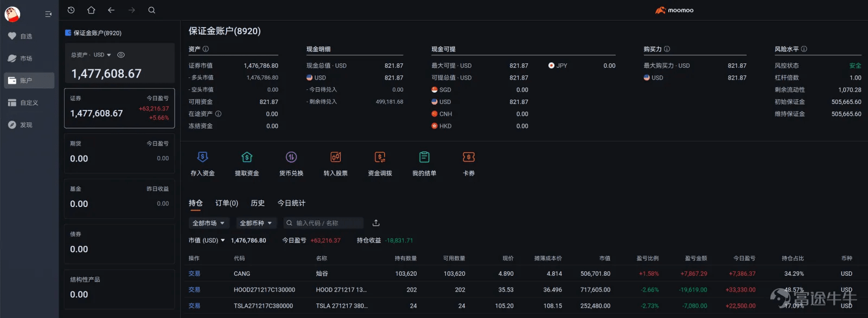Viewport: 868px width, 318px height.
Task: Click 交易 link for TSLA option row
Action: [x=194, y=306]
